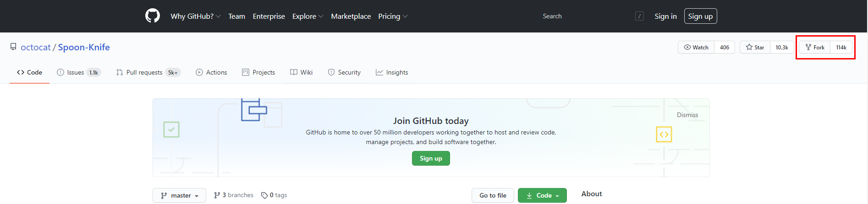Click Sign in link in header
The image size is (868, 204).
(665, 16)
